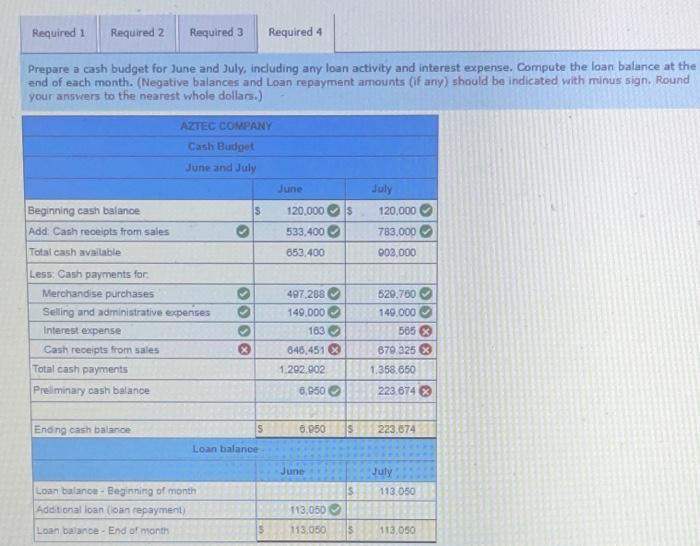Open the Required 2 tab

[x=138, y=33]
